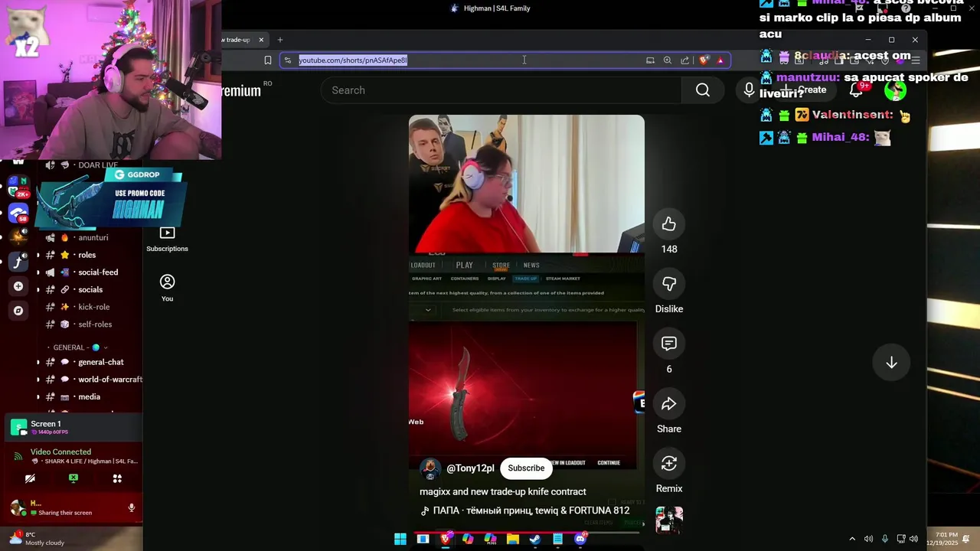The image size is (980, 551).
Task: Open Discord from taskbar
Action: (580, 539)
